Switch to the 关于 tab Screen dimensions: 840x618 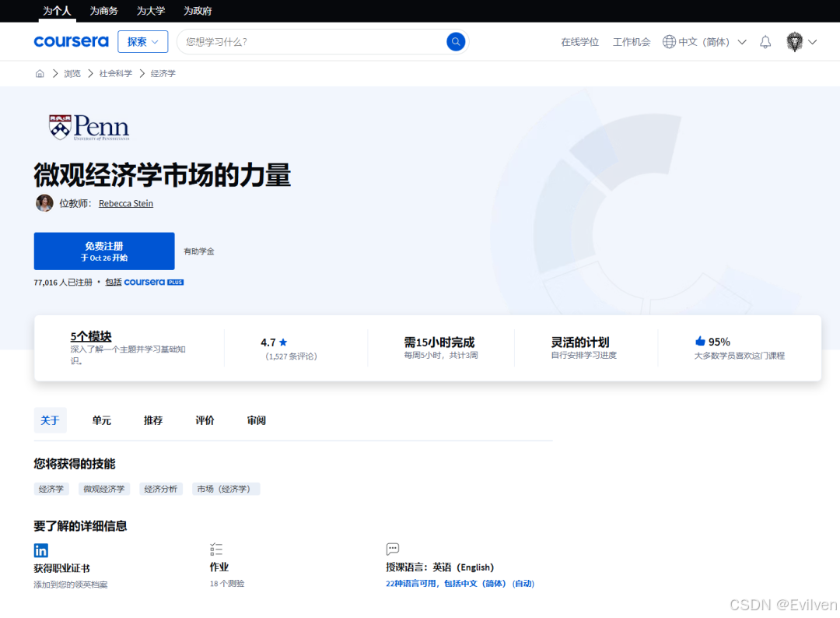[x=50, y=420]
